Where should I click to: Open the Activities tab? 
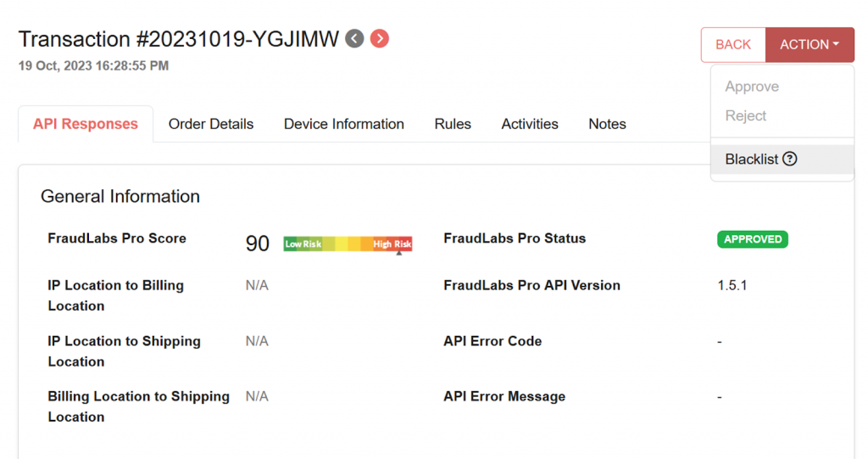(530, 124)
